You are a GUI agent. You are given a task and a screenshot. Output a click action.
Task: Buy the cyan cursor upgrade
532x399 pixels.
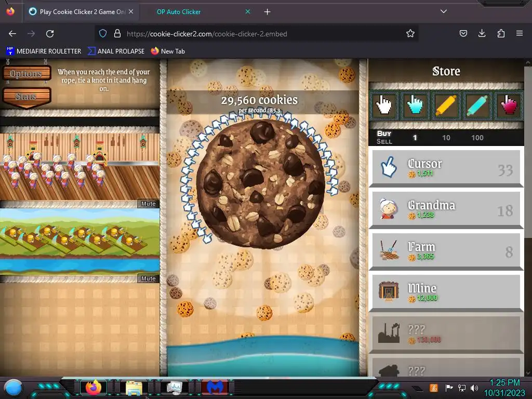tap(415, 105)
